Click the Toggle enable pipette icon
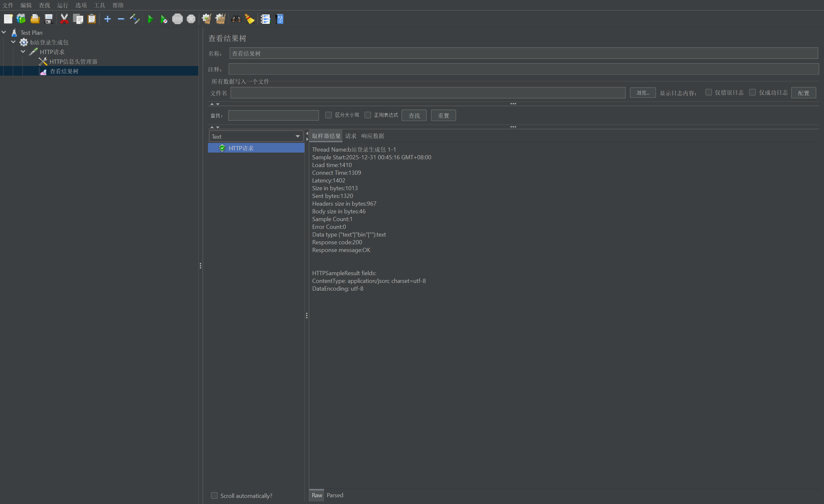The height and width of the screenshot is (504, 824). click(x=135, y=19)
